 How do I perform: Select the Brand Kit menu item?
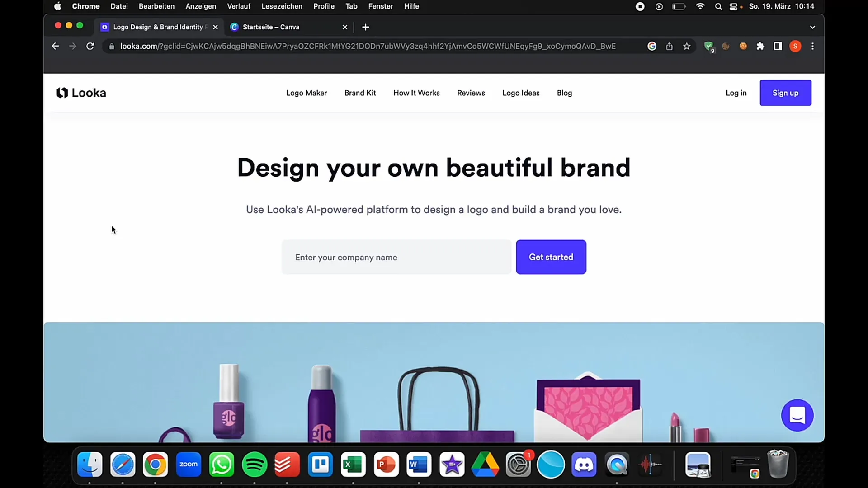point(361,93)
